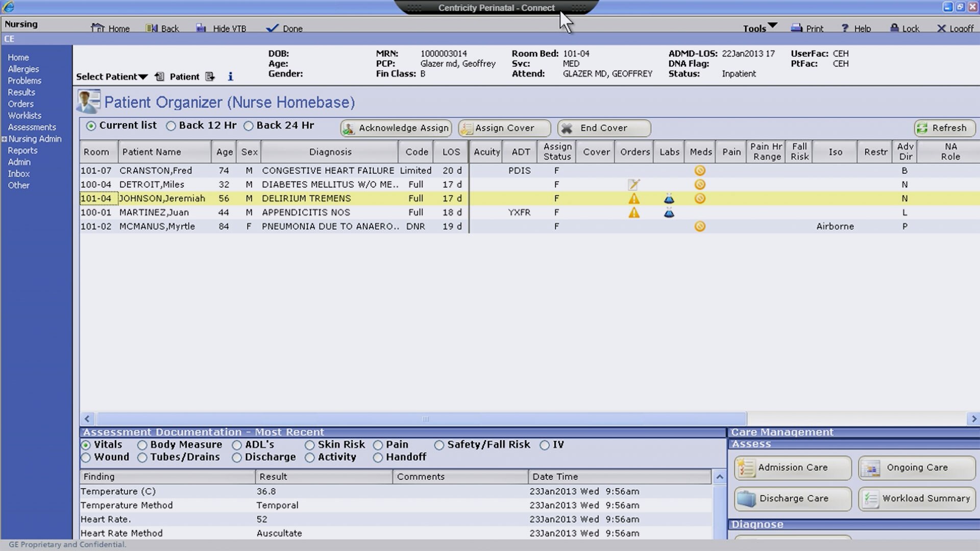Click the blue patient information icon
The image size is (980, 551).
(x=231, y=76)
